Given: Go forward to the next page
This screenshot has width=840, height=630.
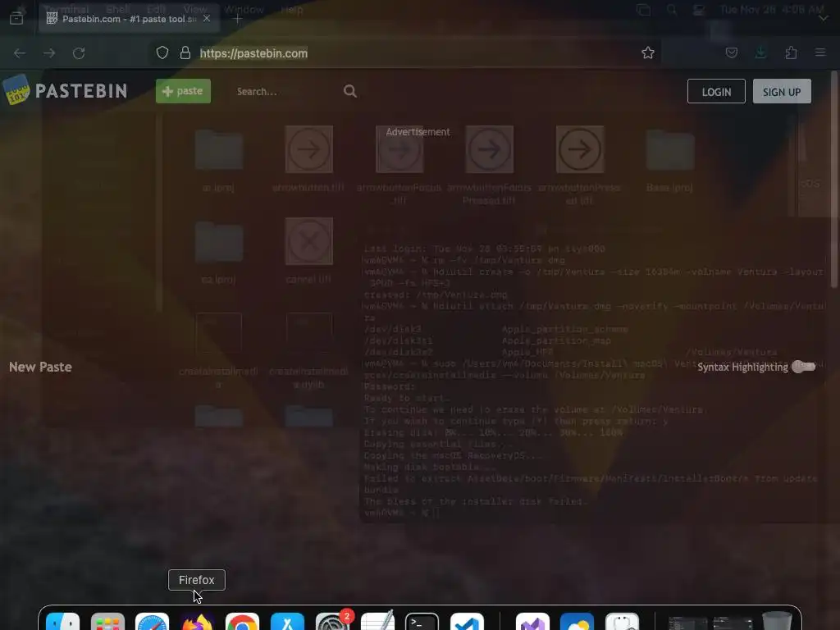Looking at the screenshot, I should pos(49,53).
